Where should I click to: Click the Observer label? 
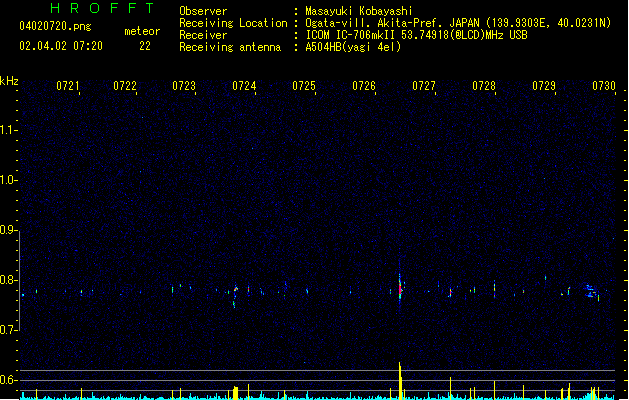pyautogui.click(x=203, y=11)
